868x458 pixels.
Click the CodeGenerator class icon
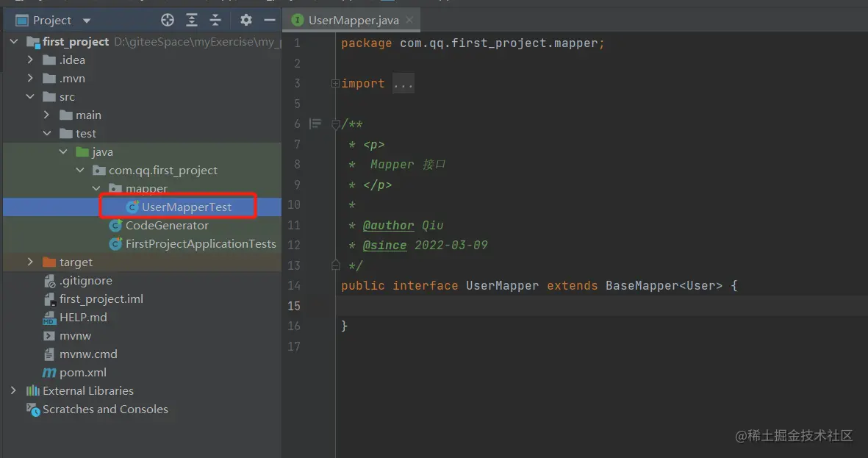click(115, 226)
